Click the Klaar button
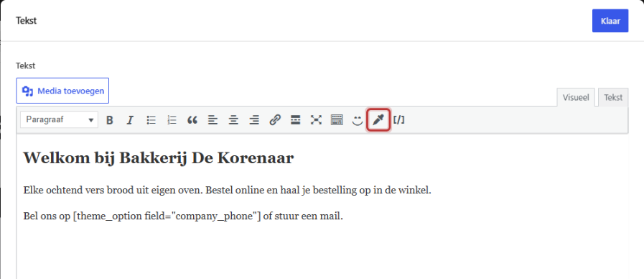Image resolution: width=644 pixels, height=279 pixels. (x=610, y=21)
